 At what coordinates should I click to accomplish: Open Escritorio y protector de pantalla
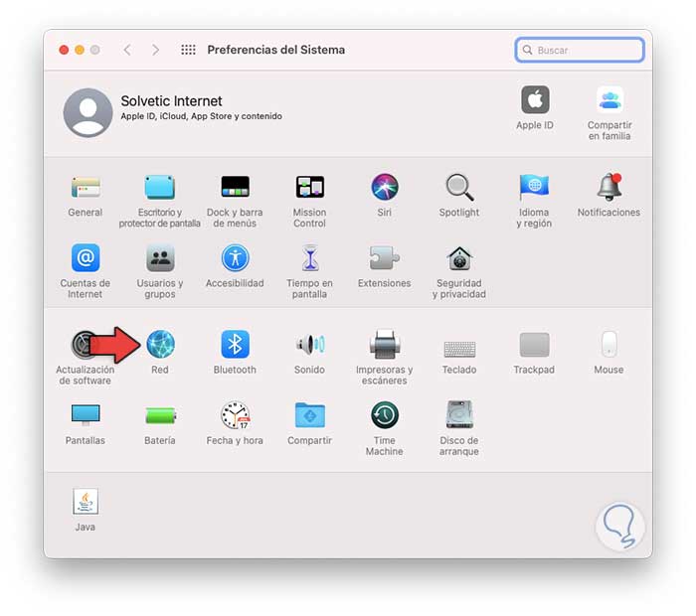click(x=160, y=187)
